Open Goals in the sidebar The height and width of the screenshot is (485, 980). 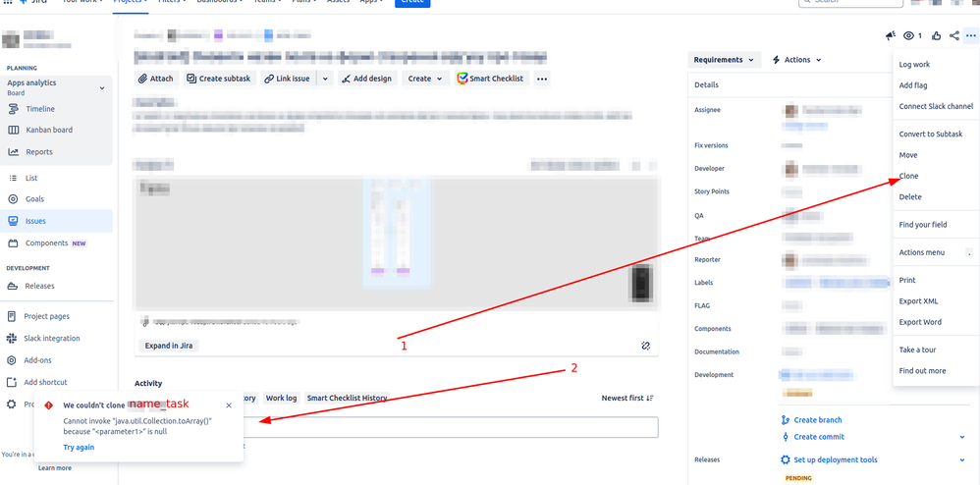coord(34,198)
